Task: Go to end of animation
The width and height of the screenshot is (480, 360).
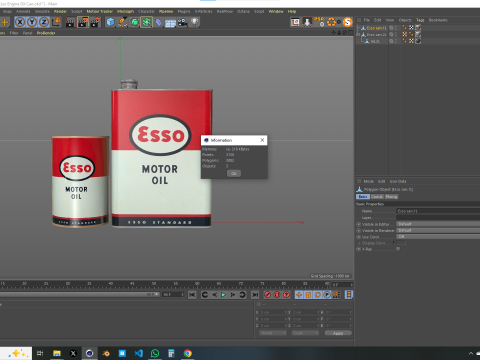Action: pos(255,295)
